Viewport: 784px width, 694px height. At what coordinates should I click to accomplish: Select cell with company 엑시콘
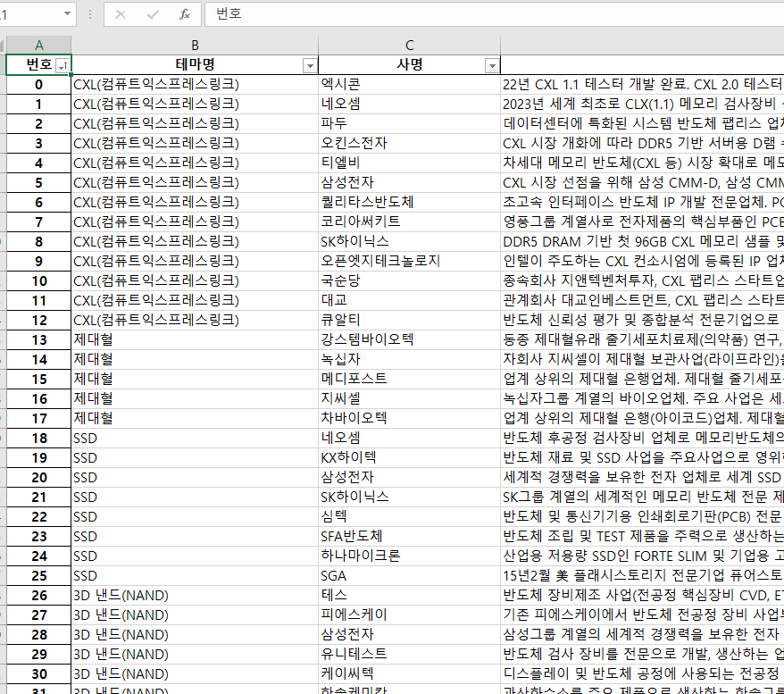(x=409, y=85)
